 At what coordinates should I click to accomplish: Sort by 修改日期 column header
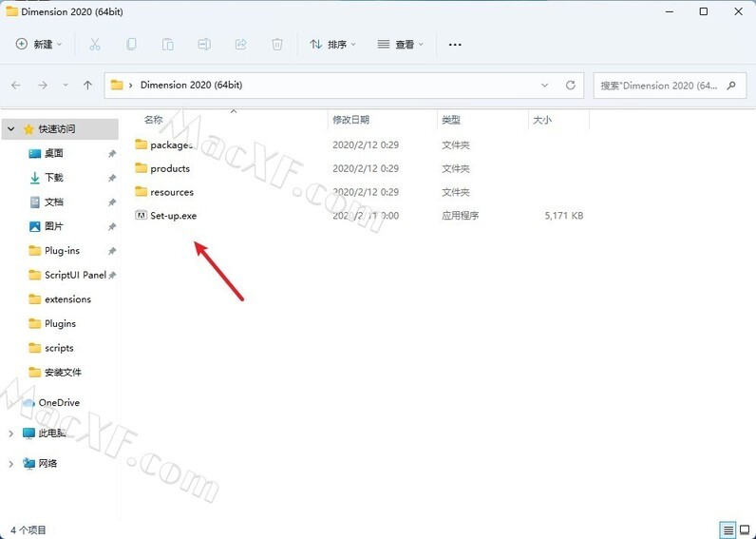tap(351, 120)
